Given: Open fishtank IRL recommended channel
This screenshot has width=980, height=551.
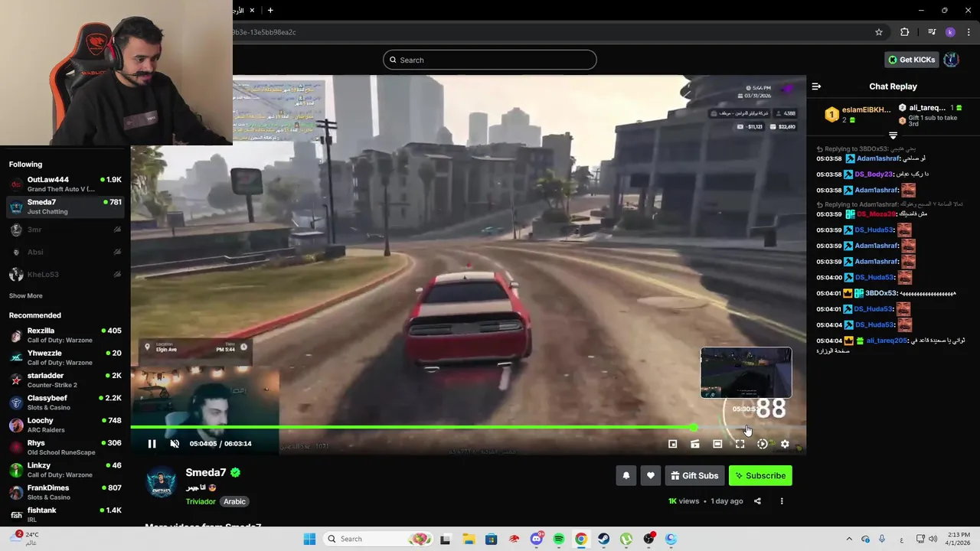Looking at the screenshot, I should tap(65, 514).
